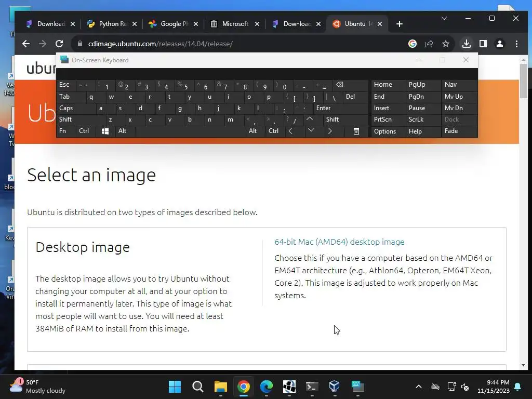
Task: Close the Python Re tab
Action: (x=135, y=24)
